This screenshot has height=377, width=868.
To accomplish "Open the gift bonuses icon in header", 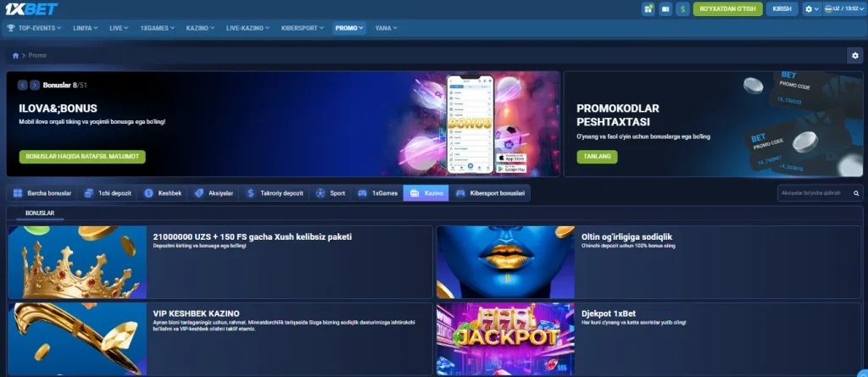I will (648, 8).
